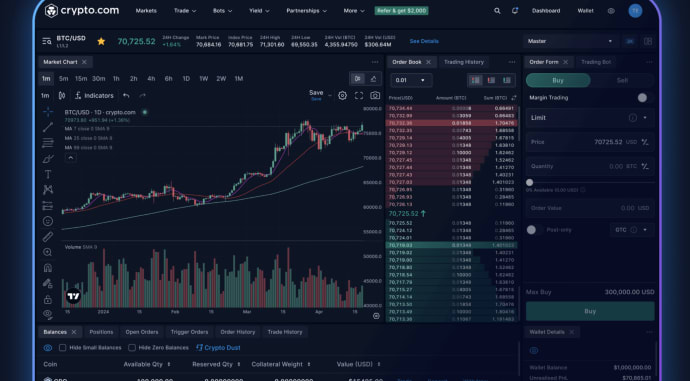690x381 pixels.
Task: Open the Trade dropdown menu
Action: click(185, 11)
